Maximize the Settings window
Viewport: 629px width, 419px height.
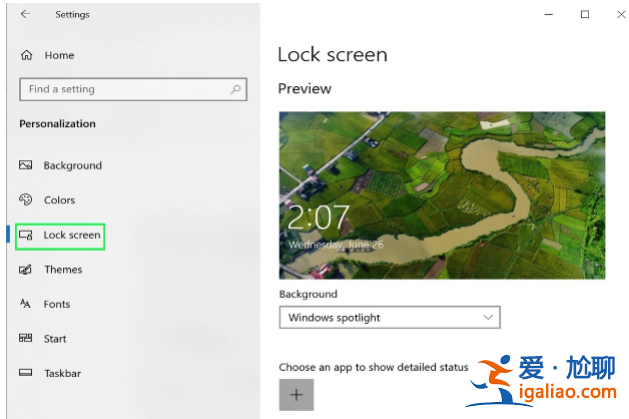tap(585, 14)
